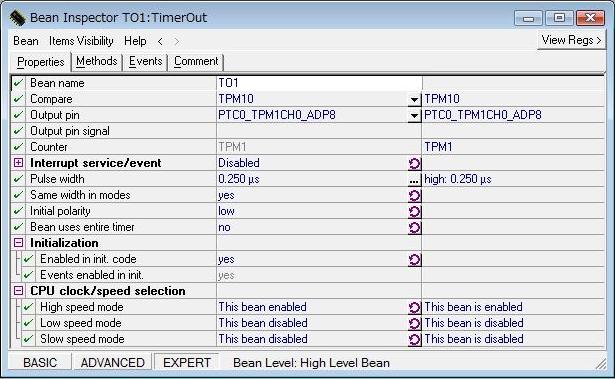Click the green check next to Compare
615x379 pixels.
pos(18,99)
